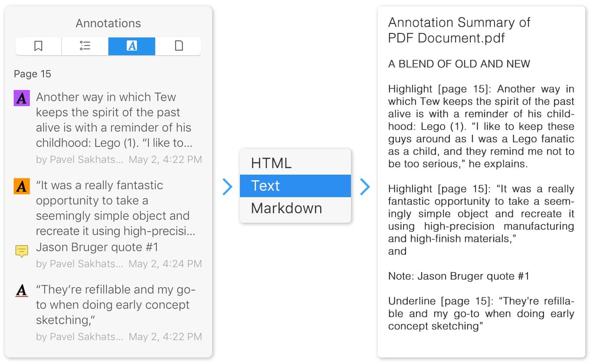Viewport: 590px width, 364px height.
Task: Select the "It was a really fantastic" annotation
Action: 114,208
